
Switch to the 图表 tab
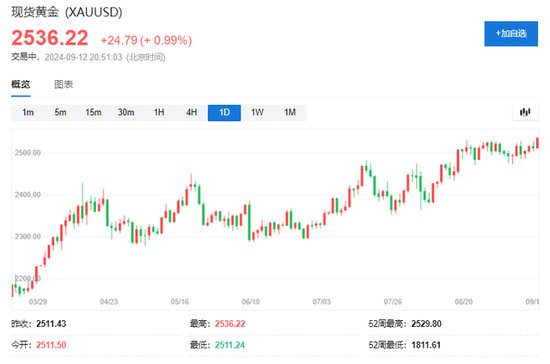[x=63, y=85]
